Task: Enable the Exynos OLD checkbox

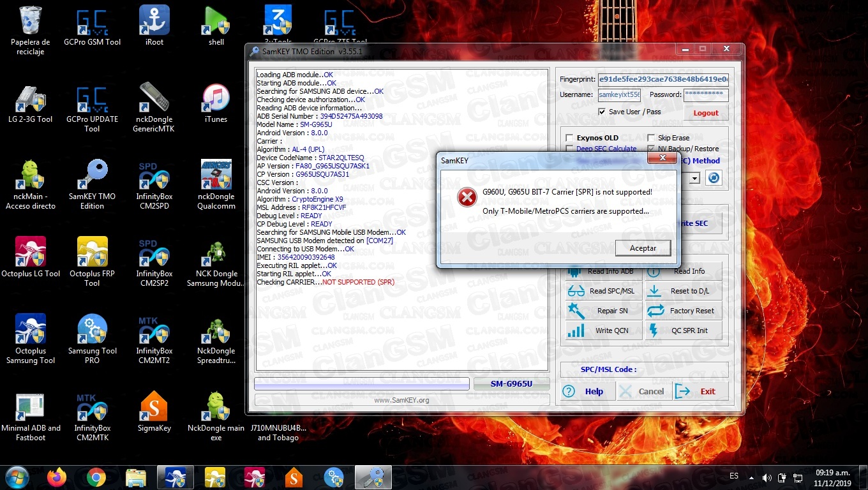Action: [x=569, y=138]
